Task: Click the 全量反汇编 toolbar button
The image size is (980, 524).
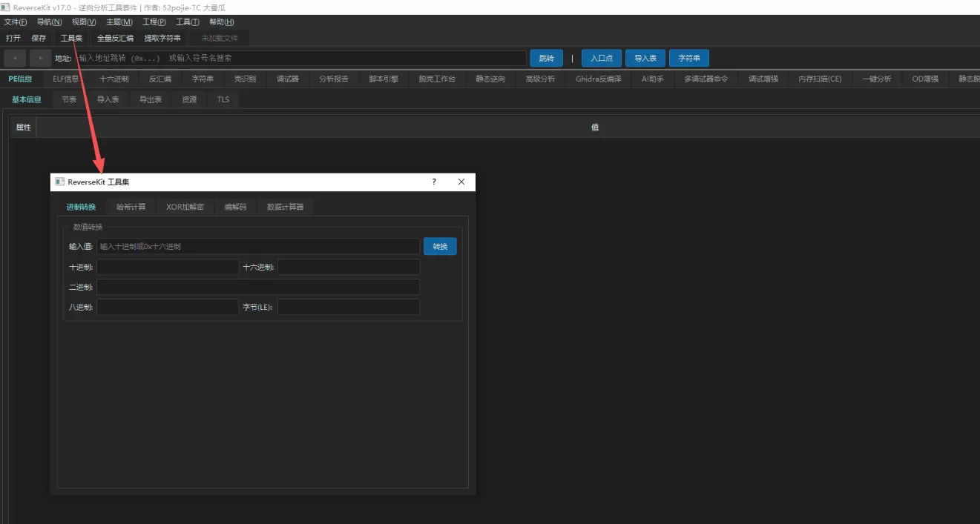Action: (x=115, y=38)
